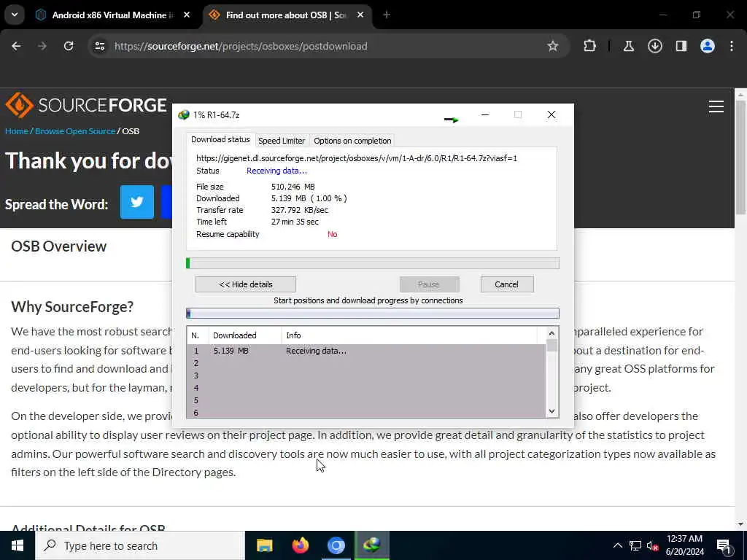Image resolution: width=747 pixels, height=560 pixels.
Task: Open a new browser tab
Action: [387, 15]
